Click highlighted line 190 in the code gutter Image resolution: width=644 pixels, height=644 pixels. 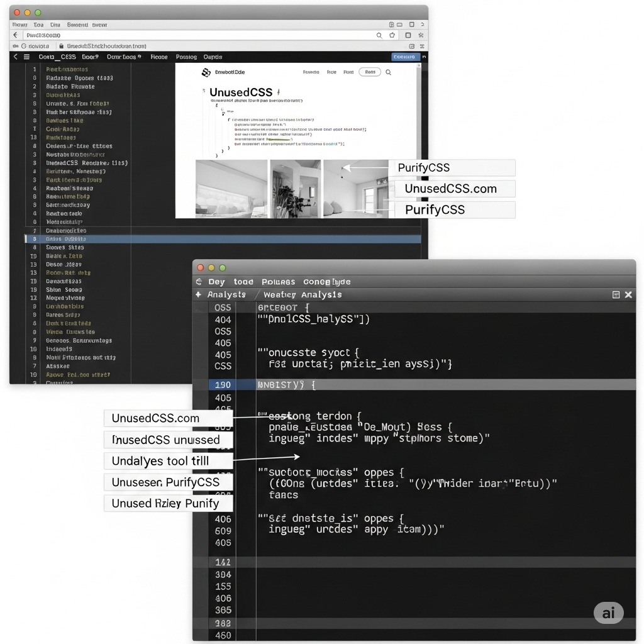click(222, 385)
